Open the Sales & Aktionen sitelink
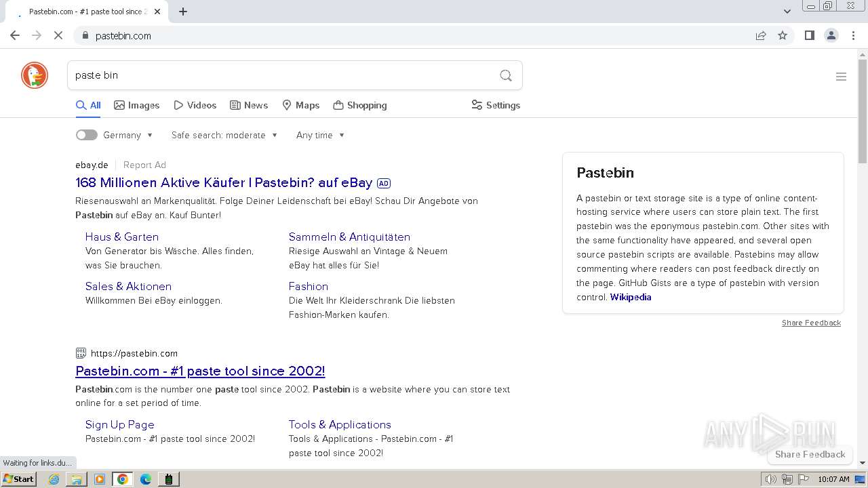Viewport: 868px width, 488px height. [x=128, y=286]
